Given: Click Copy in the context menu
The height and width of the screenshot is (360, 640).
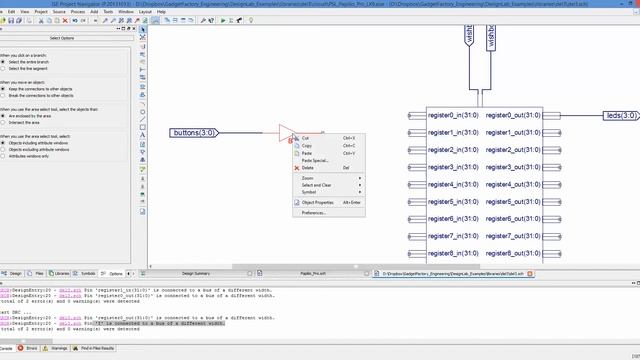Looking at the screenshot, I should pyautogui.click(x=329, y=146).
